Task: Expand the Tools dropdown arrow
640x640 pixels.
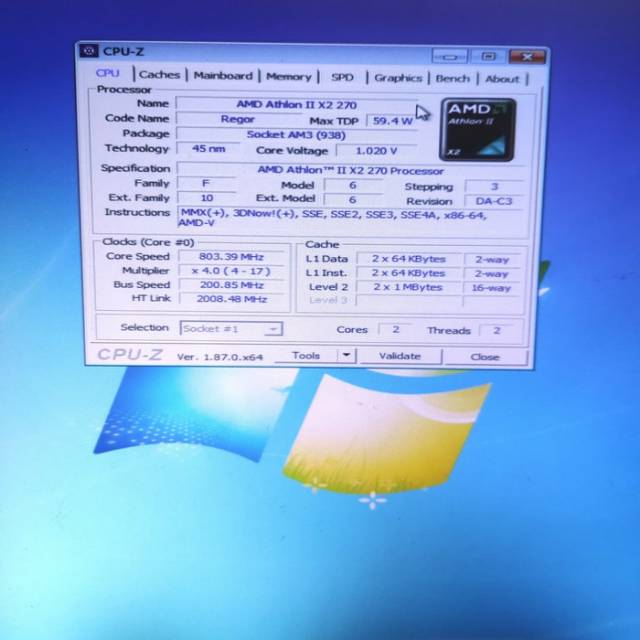Action: click(x=346, y=355)
